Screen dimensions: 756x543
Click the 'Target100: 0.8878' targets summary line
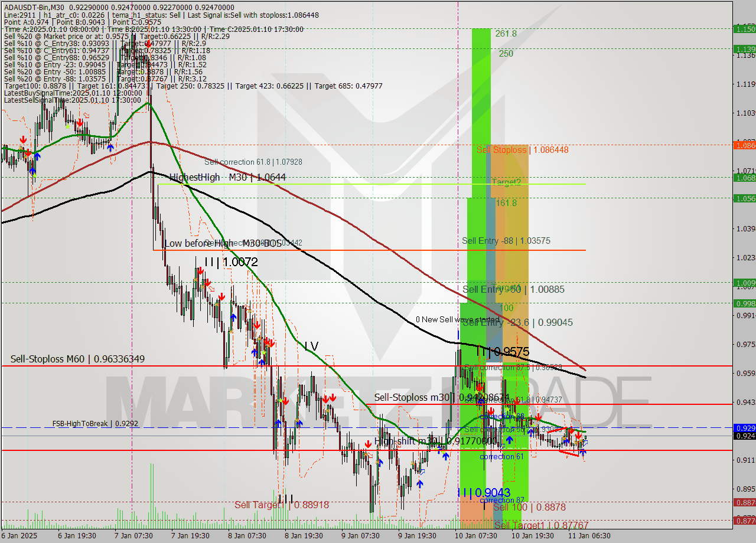pyautogui.click(x=193, y=86)
